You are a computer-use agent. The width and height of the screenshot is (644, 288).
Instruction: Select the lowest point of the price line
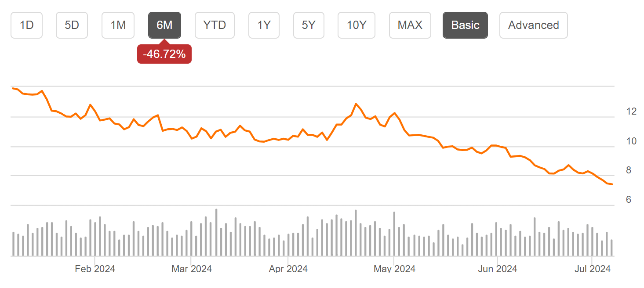611,184
